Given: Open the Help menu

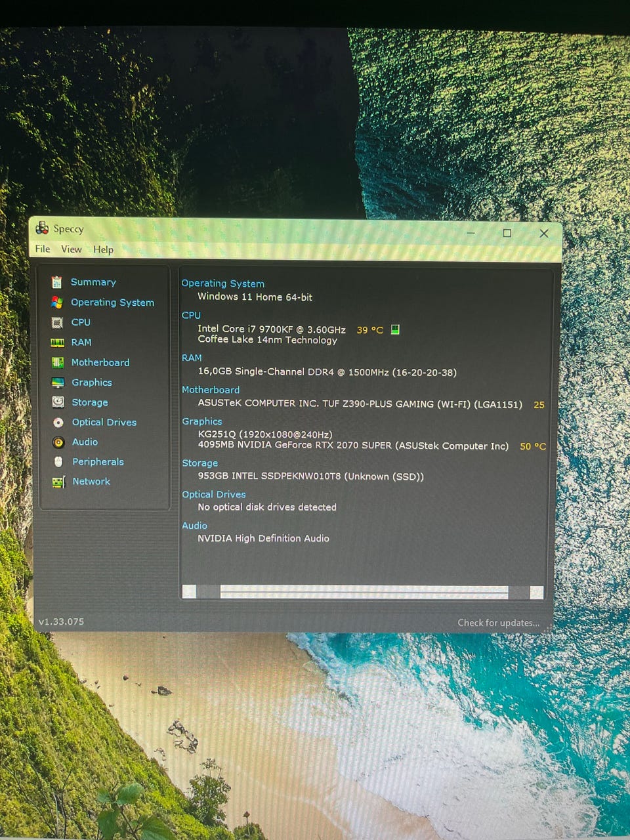Looking at the screenshot, I should point(103,249).
